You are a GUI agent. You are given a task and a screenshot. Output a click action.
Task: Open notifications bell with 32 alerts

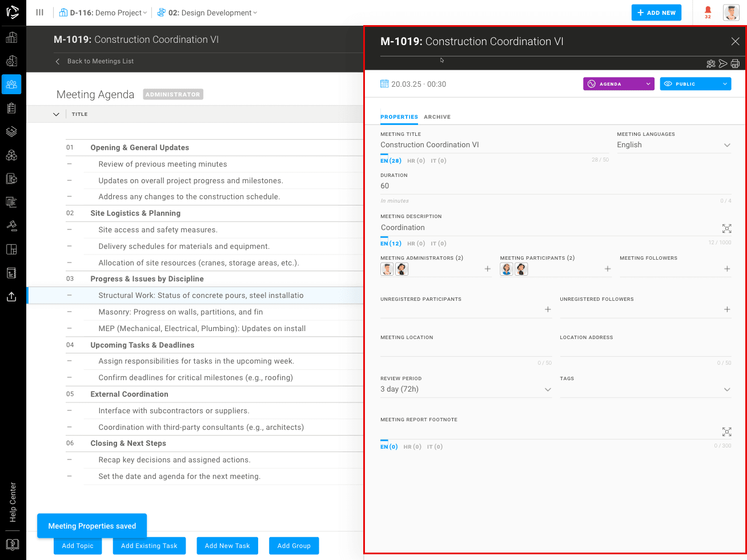[x=708, y=11]
